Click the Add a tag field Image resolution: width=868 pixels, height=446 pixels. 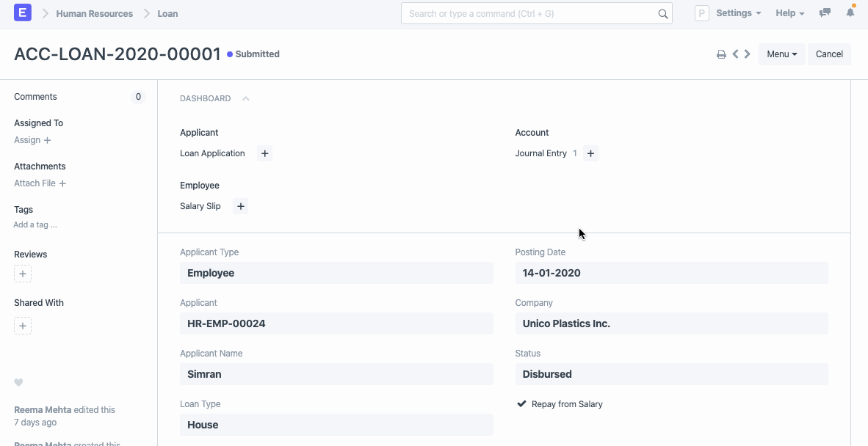tap(35, 224)
